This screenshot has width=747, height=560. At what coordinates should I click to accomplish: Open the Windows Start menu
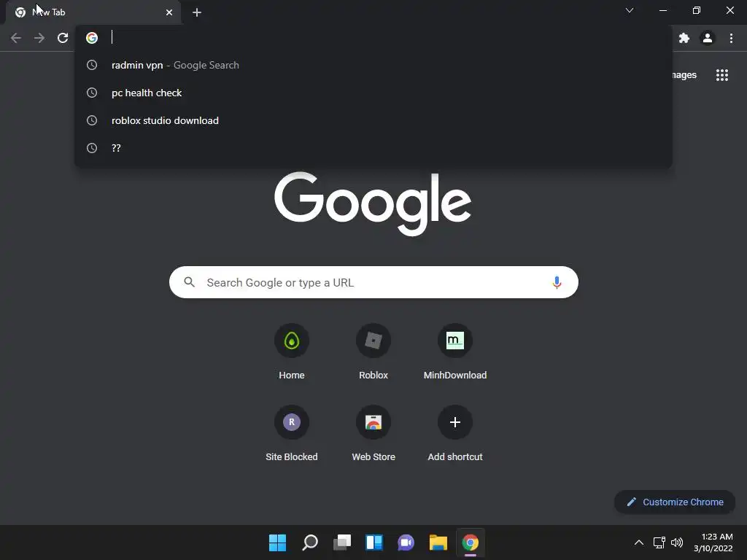[277, 542]
